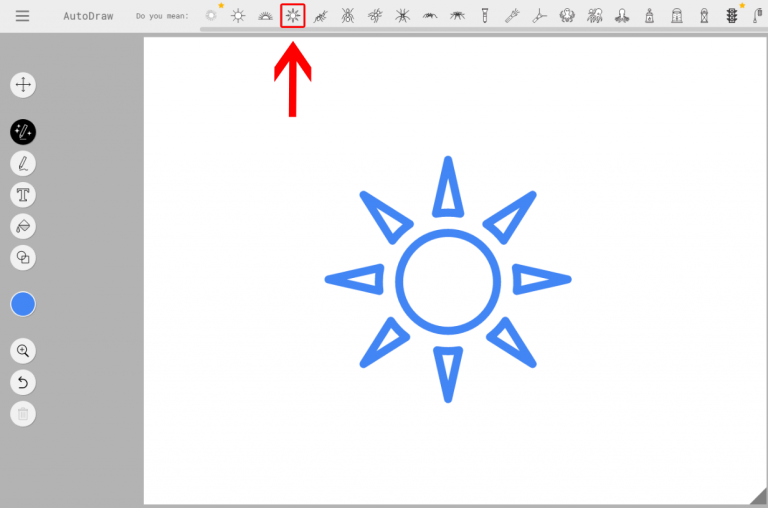Image resolution: width=768 pixels, height=508 pixels.
Task: Click the canvas resize corner handle
Action: click(757, 495)
